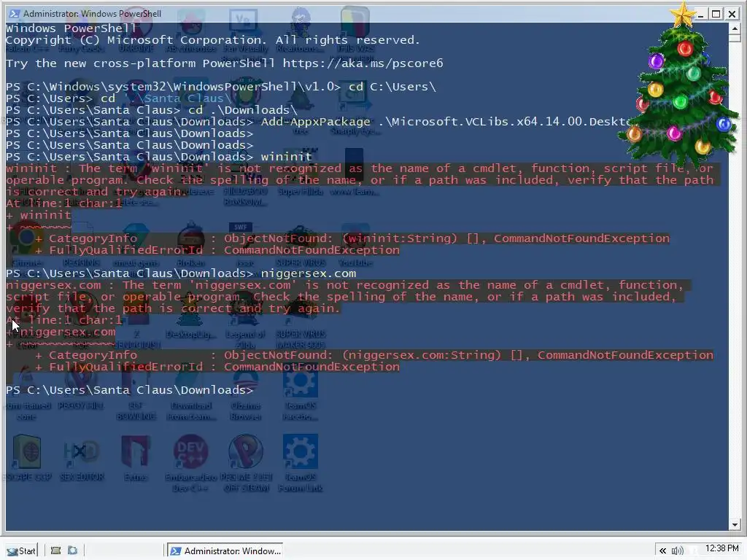
Task: Select the Administrator: Windows PowerShell taskbar button
Action: [x=225, y=551]
